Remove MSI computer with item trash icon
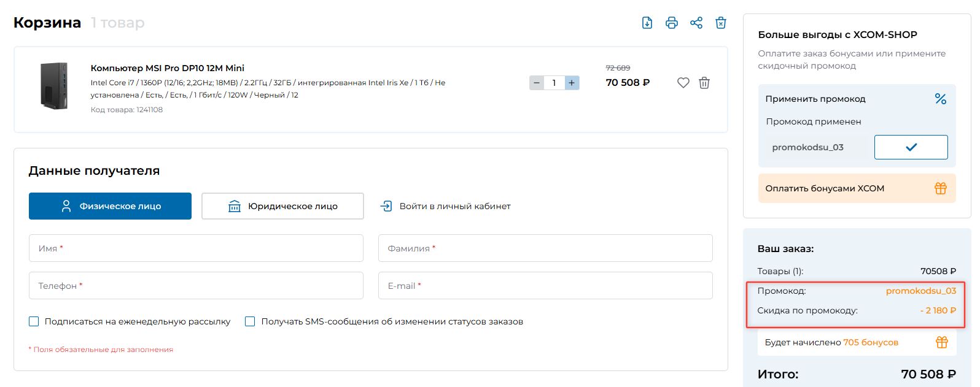This screenshot has height=387, width=980. pos(704,83)
